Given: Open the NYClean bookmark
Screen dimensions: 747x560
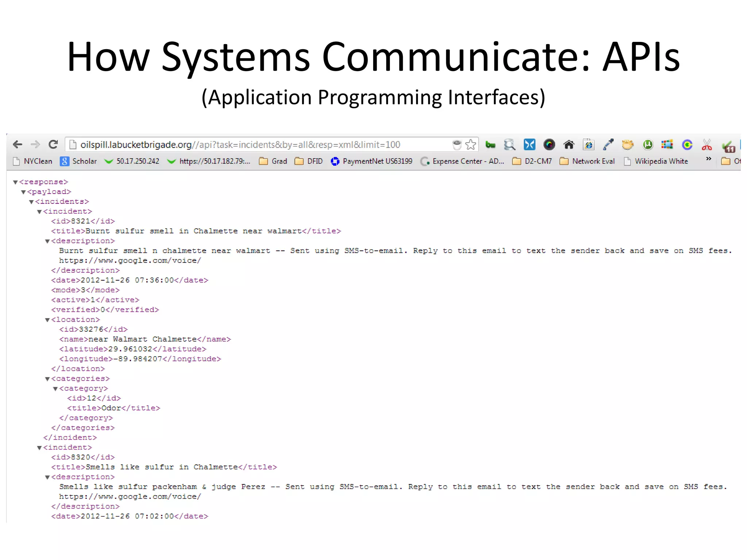Looking at the screenshot, I should (x=33, y=161).
